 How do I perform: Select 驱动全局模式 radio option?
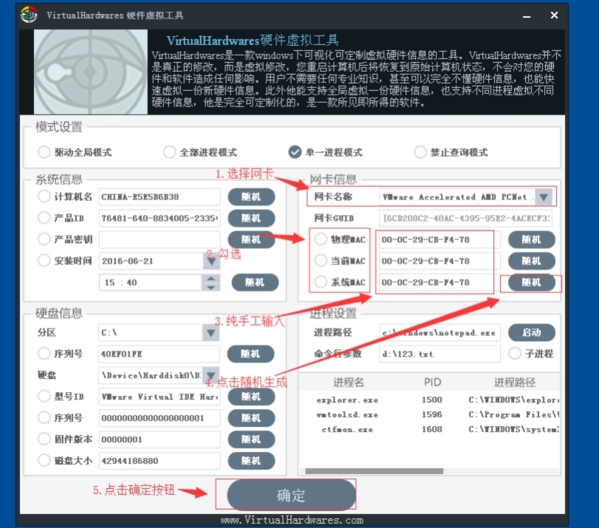tap(44, 152)
